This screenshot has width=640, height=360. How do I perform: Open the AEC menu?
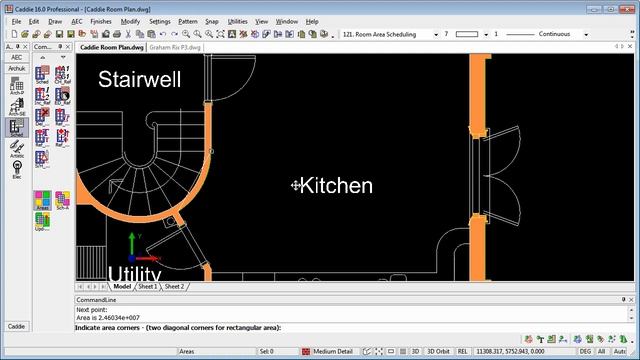(76, 21)
